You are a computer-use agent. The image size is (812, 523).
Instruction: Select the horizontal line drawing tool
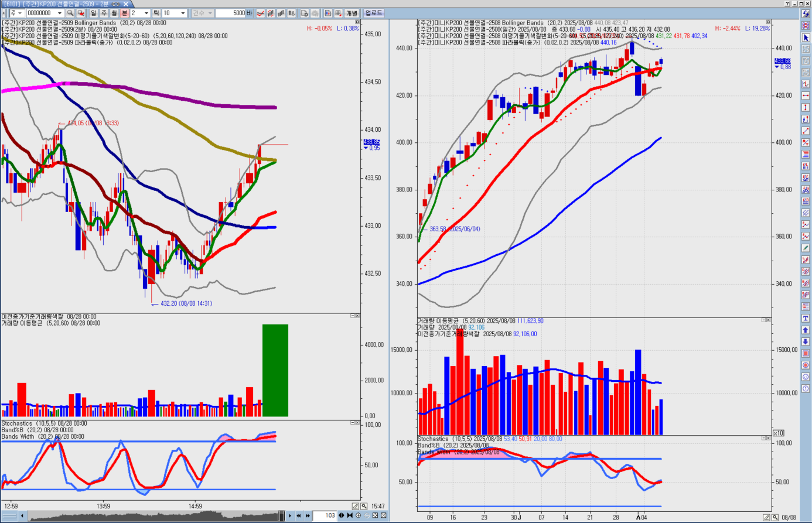[x=806, y=96]
